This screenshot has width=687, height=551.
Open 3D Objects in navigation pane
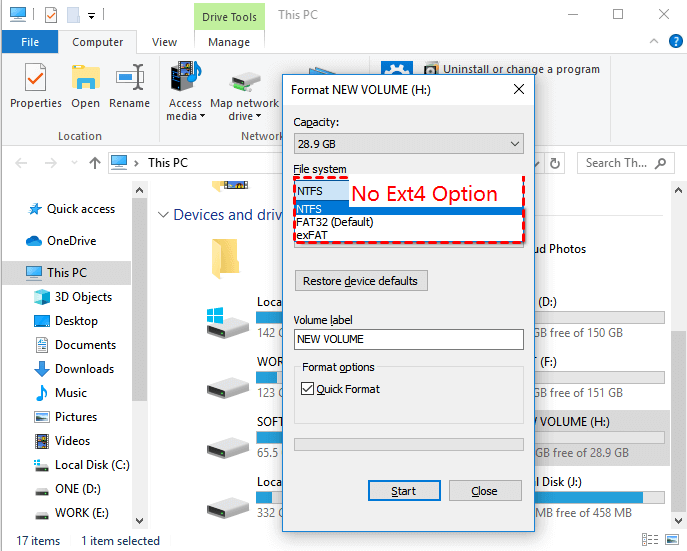tap(73, 297)
